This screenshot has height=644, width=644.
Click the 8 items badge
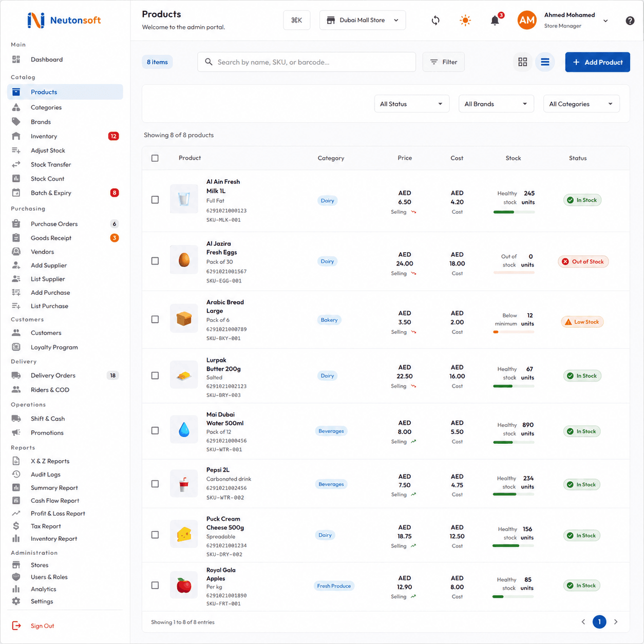click(x=158, y=62)
